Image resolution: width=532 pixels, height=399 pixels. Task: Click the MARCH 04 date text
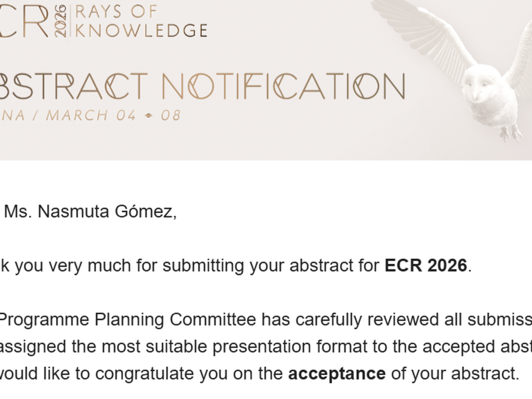point(91,116)
